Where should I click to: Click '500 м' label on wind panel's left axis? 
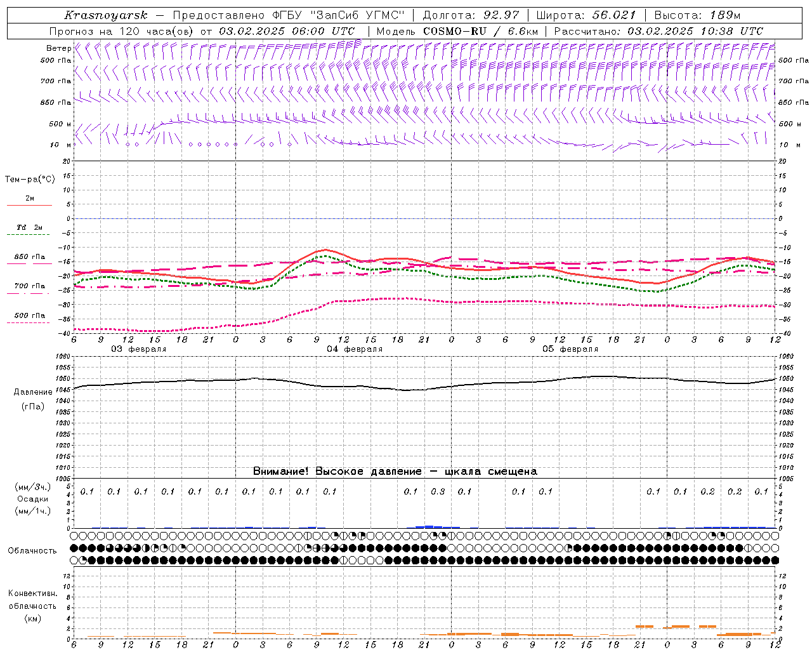pyautogui.click(x=60, y=124)
